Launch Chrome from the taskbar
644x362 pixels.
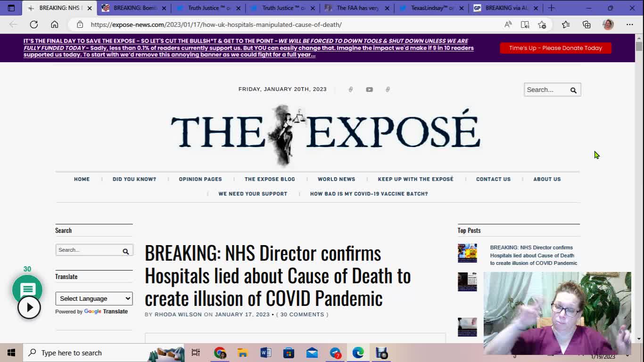click(x=220, y=353)
